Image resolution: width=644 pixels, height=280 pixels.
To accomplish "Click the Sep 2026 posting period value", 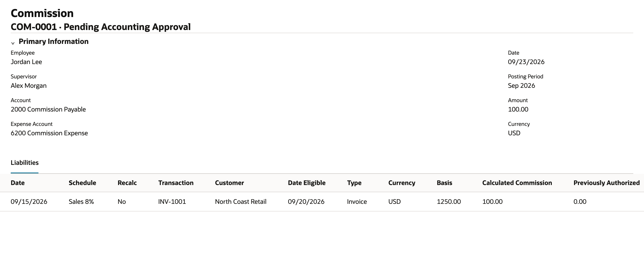I will click(521, 86).
